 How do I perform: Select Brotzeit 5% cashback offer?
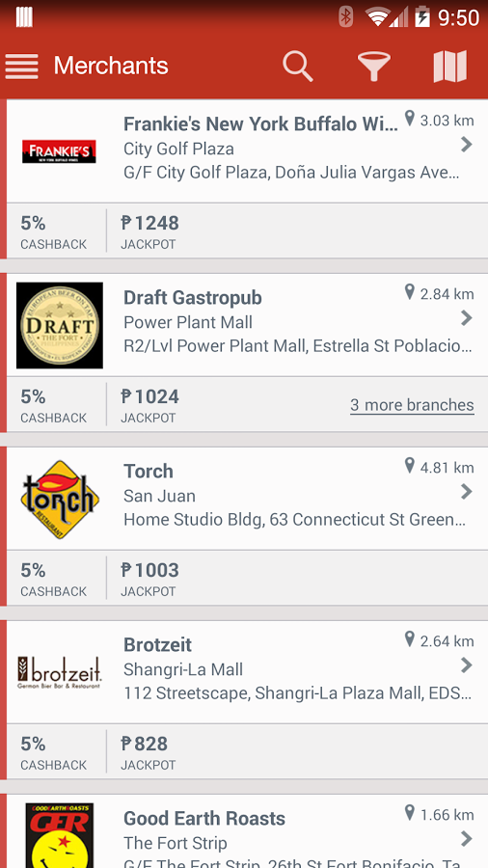(x=54, y=751)
